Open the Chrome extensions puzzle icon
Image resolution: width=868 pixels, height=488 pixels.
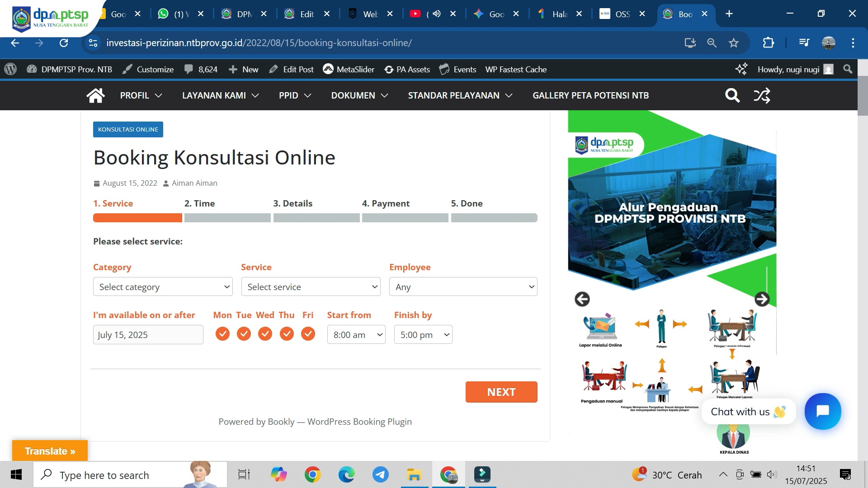768,43
